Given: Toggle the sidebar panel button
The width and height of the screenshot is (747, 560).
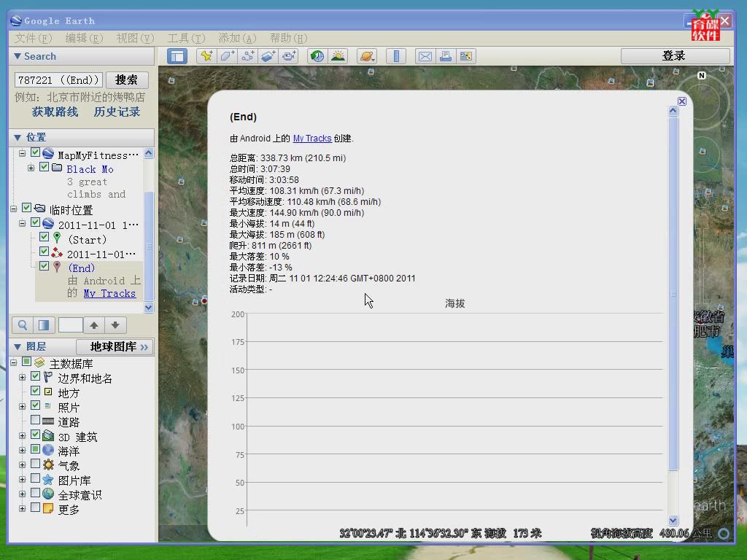Looking at the screenshot, I should pyautogui.click(x=177, y=56).
